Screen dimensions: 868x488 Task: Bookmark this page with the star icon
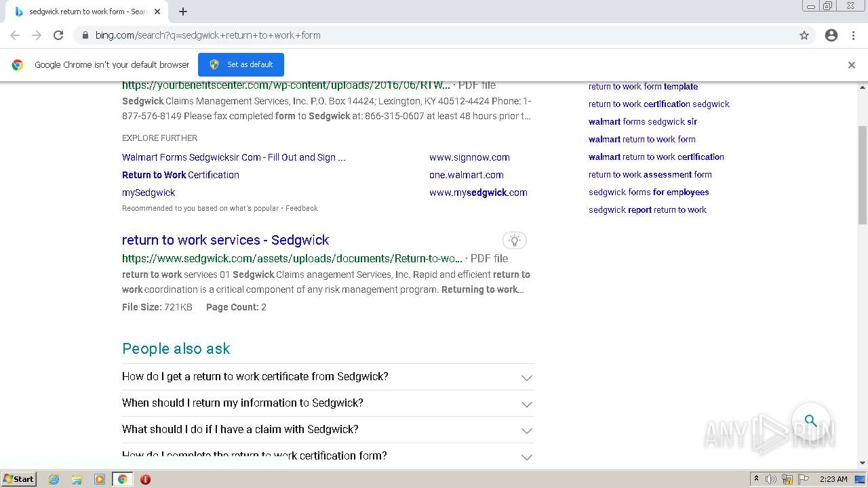pyautogui.click(x=804, y=35)
